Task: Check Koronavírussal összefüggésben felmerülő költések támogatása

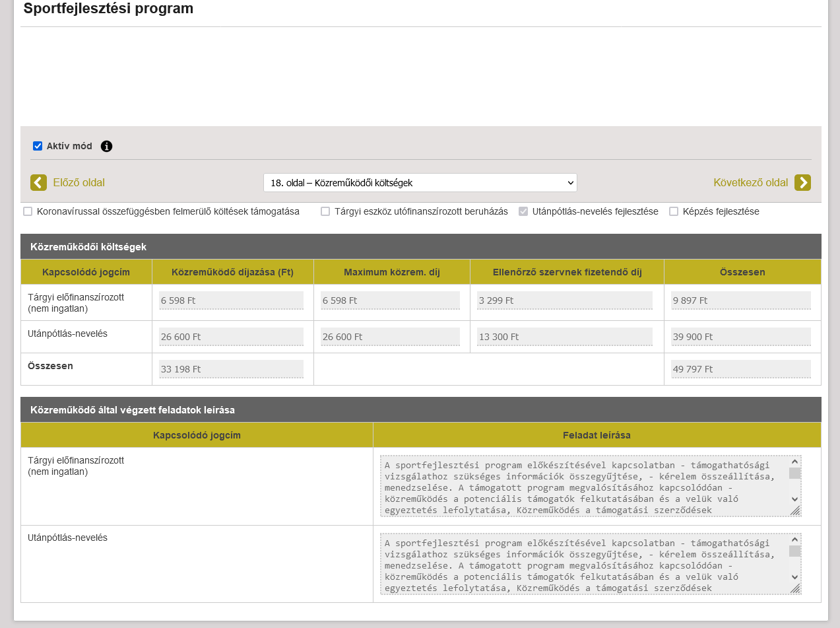Action: (x=28, y=211)
